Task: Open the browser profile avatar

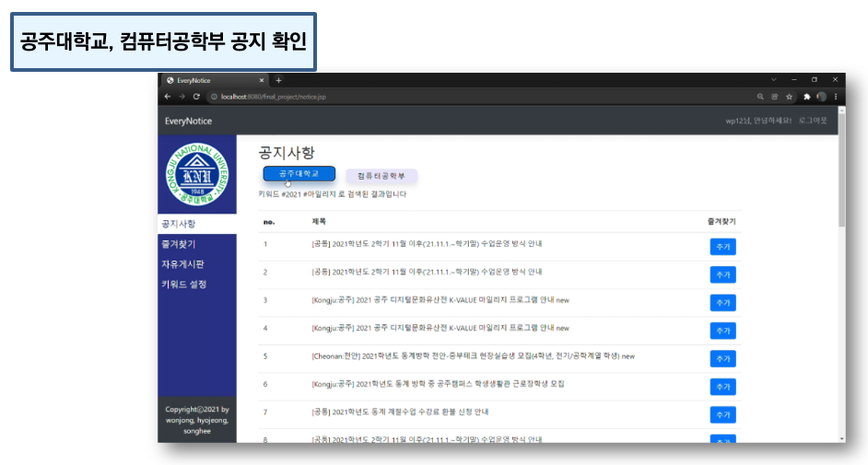Action: [x=822, y=97]
